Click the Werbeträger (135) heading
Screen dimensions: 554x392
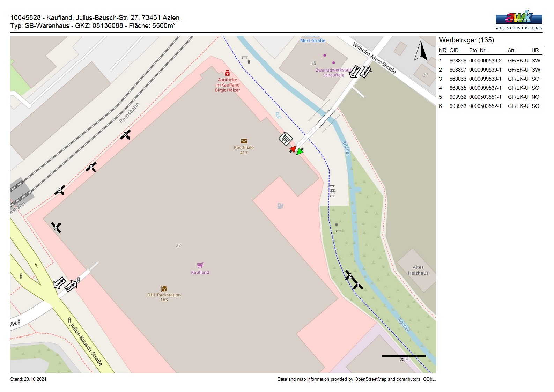coord(466,40)
